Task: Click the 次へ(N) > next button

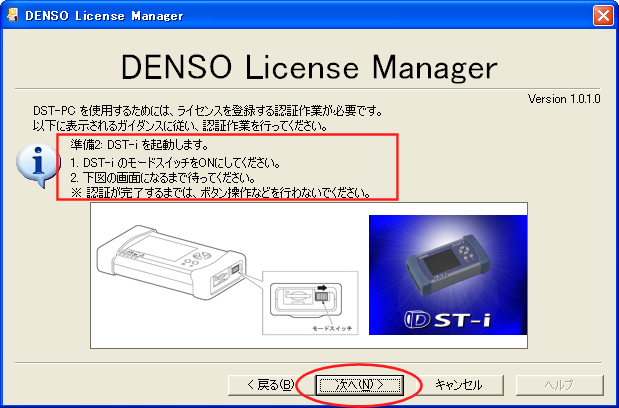Action: [359, 385]
